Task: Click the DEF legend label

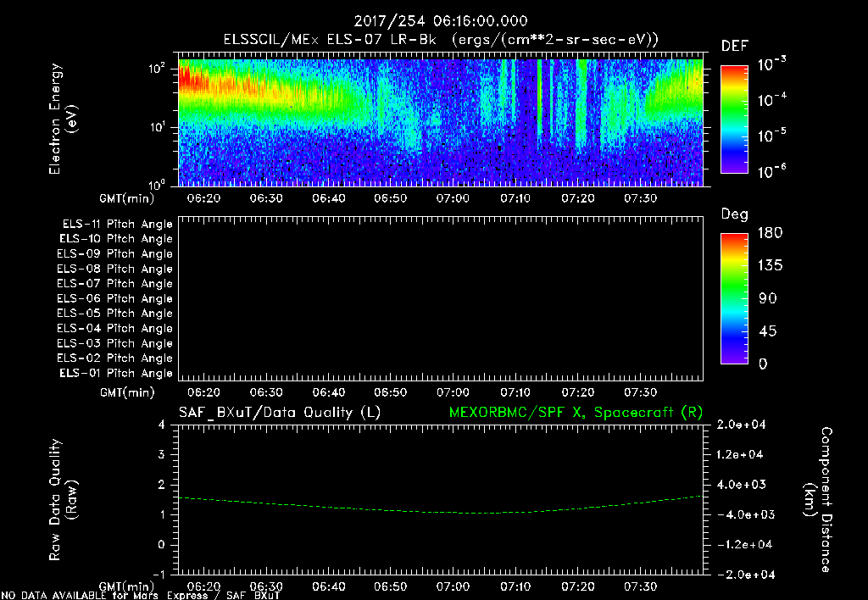Action: [735, 47]
